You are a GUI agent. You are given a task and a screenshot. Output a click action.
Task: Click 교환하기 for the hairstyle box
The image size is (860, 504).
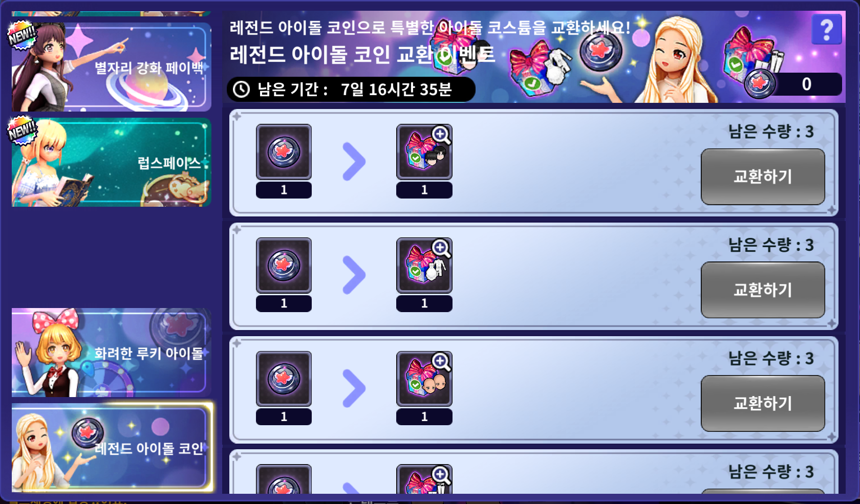[763, 177]
